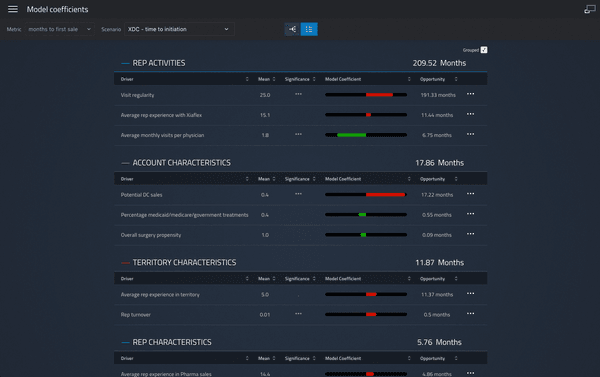Click the Model coefficients page title
600x377 pixels.
coord(57,9)
